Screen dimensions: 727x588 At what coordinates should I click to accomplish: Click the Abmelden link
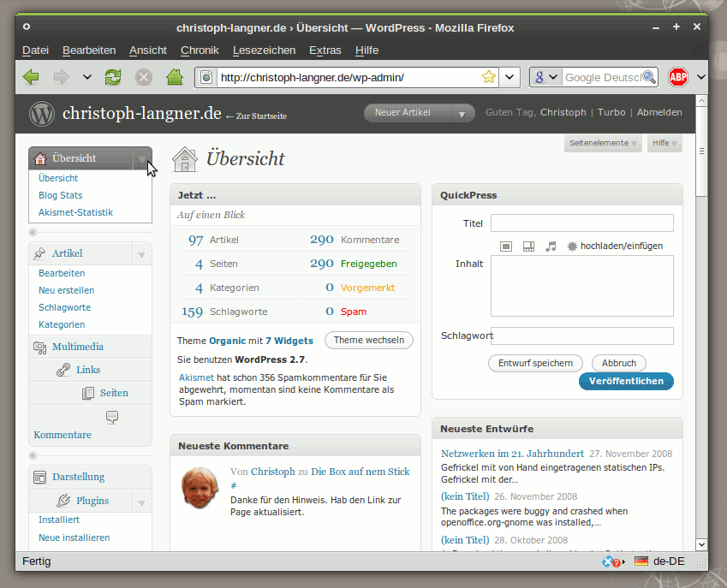(659, 112)
